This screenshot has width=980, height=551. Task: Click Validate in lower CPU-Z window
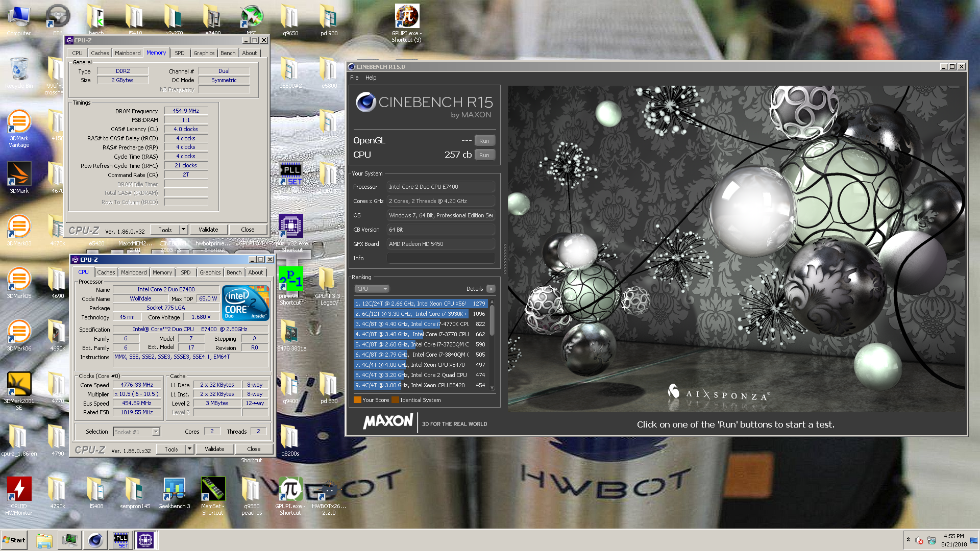pyautogui.click(x=214, y=449)
